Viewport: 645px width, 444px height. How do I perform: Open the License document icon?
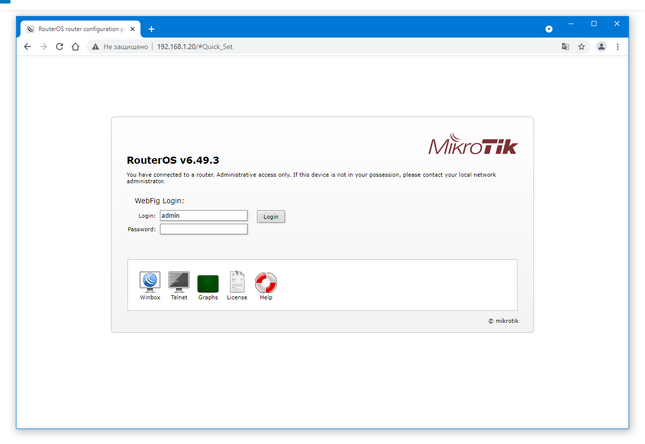pyautogui.click(x=237, y=285)
